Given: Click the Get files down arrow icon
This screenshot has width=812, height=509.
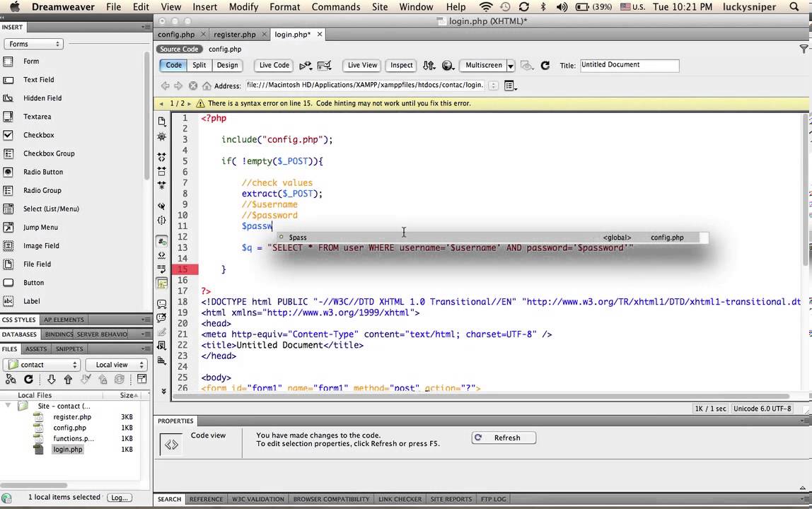Looking at the screenshot, I should [51, 380].
